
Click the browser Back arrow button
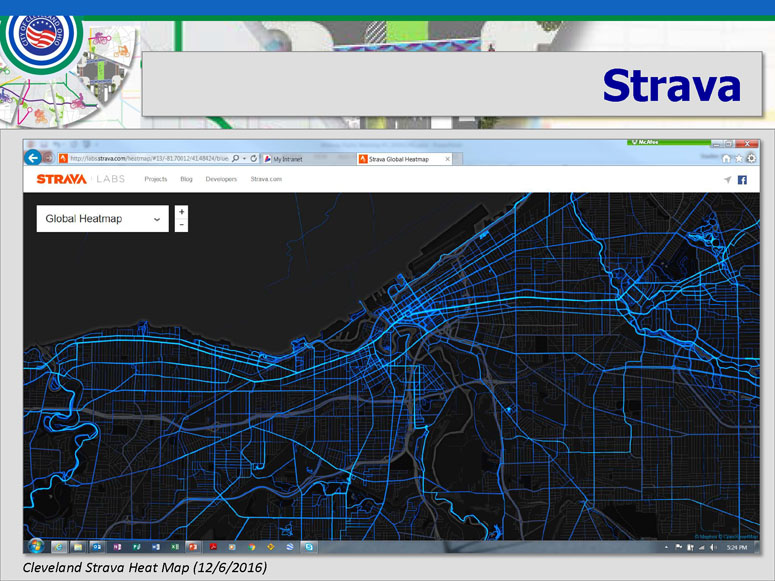[33, 158]
